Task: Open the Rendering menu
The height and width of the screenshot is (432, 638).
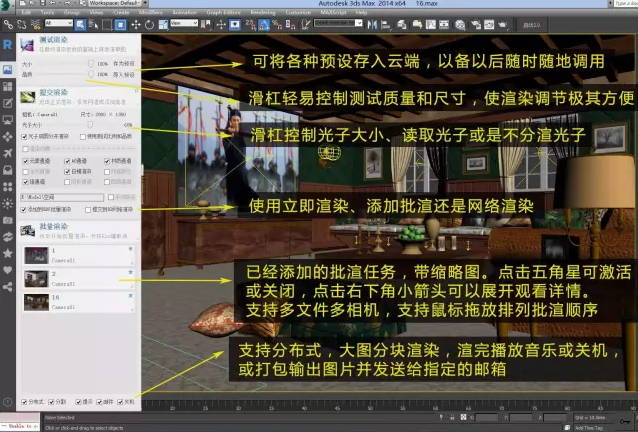Action: point(263,12)
